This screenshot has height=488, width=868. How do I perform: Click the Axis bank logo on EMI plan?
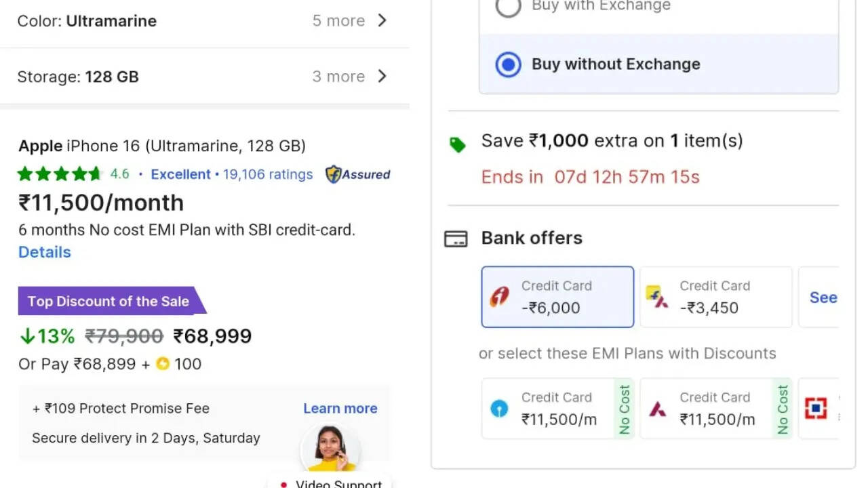[658, 409]
